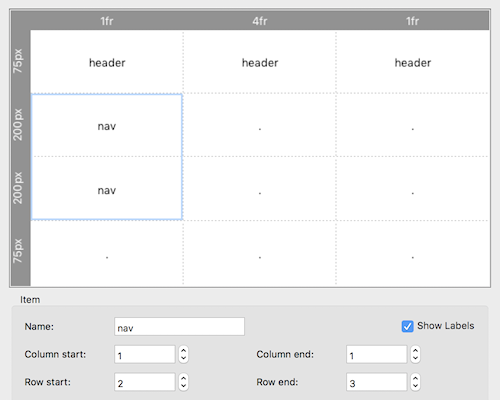Viewport: 500px width, 400px height.
Task: Click the Column start value field
Action: pos(145,354)
